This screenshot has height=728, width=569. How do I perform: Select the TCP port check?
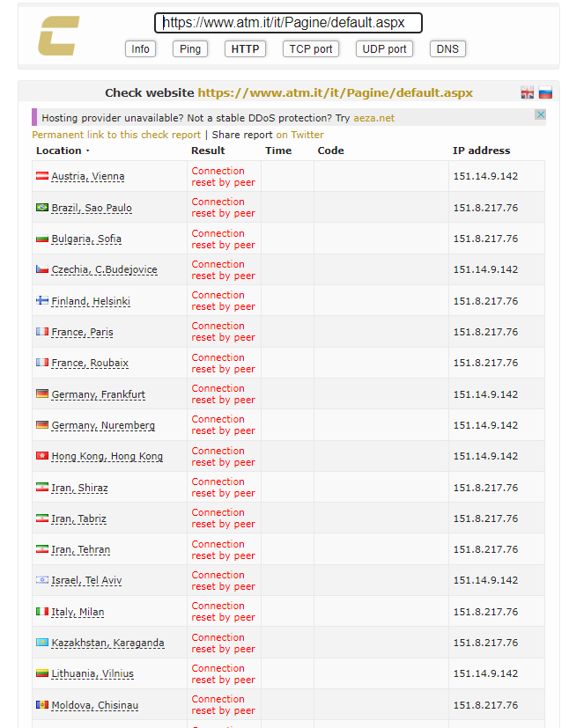[311, 49]
